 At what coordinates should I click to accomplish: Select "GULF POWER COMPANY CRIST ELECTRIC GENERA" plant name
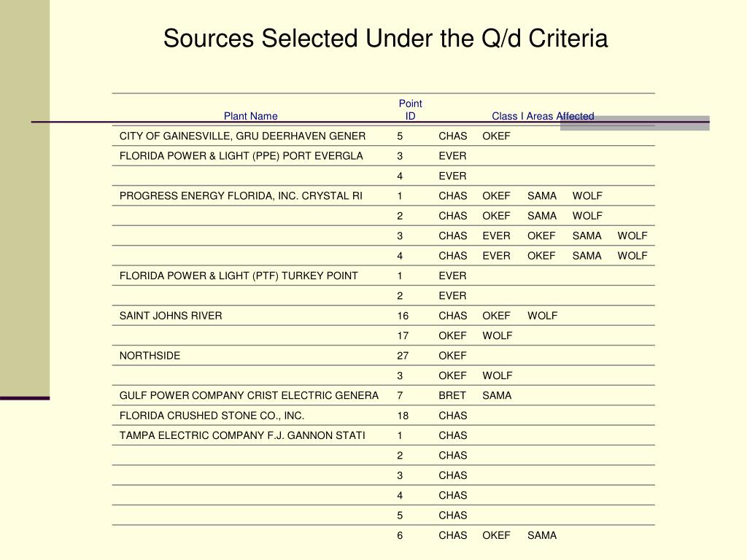249,396
